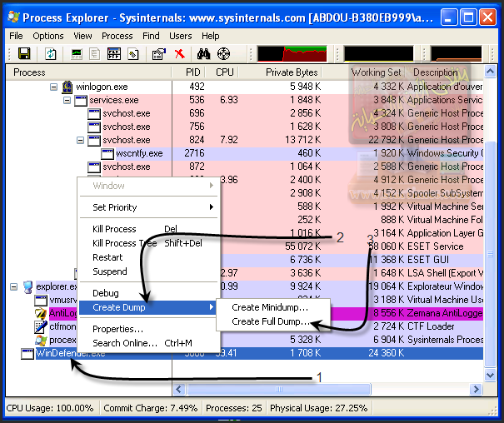This screenshot has height=423, width=504.
Task: Click the WinDefender.exe process icon
Action: point(27,353)
